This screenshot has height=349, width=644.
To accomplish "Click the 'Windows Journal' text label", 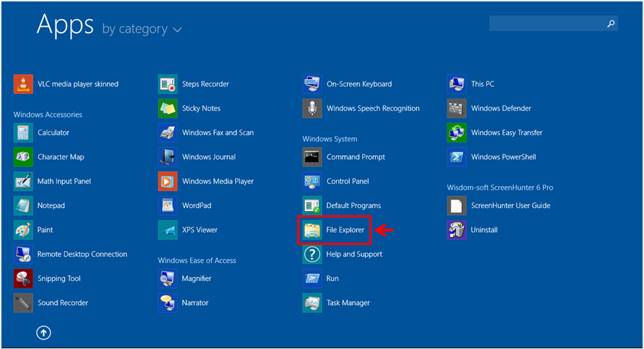I will 209,157.
